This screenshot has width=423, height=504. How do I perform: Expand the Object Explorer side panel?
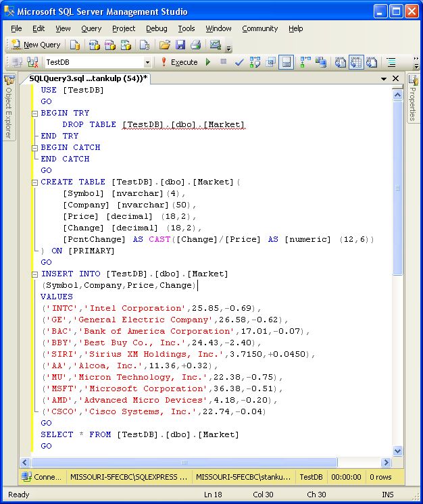tap(9, 107)
